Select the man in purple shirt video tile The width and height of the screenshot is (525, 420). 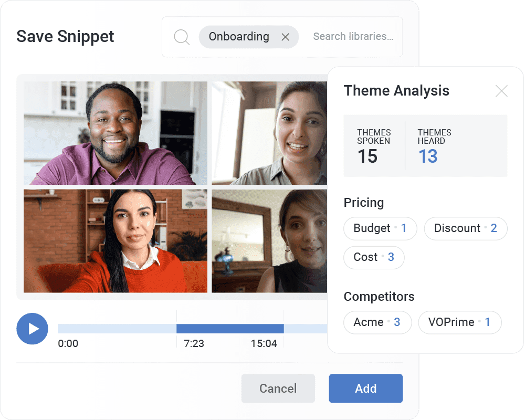[115, 133]
